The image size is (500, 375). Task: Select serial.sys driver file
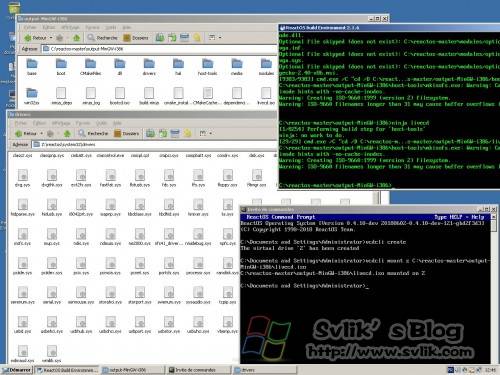click(x=52, y=295)
